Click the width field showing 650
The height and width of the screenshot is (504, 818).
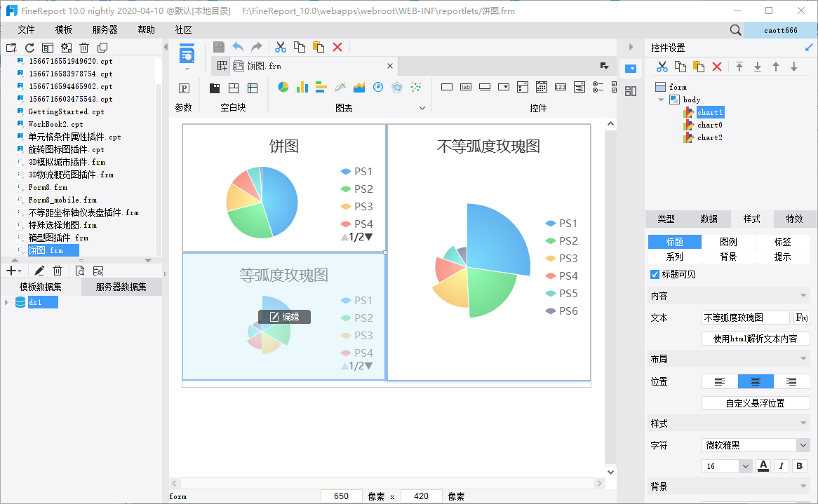(341, 496)
